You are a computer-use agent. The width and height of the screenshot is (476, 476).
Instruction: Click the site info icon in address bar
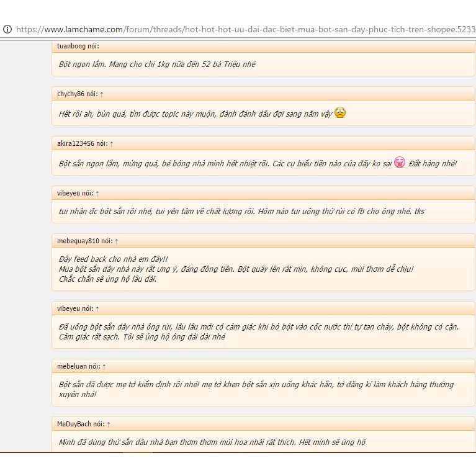(7, 29)
